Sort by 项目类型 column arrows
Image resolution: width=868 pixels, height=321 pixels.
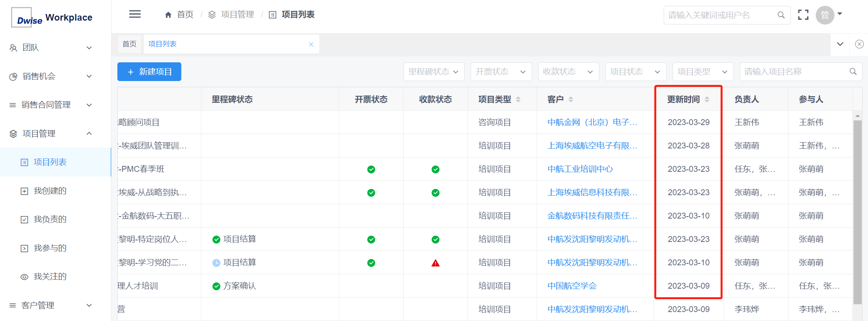(x=518, y=100)
